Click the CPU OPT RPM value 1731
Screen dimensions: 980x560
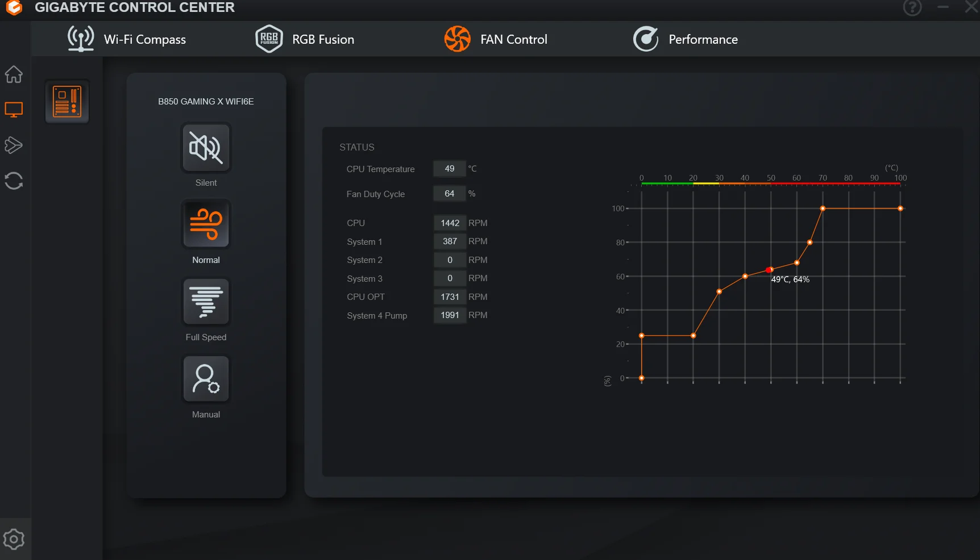pos(450,297)
